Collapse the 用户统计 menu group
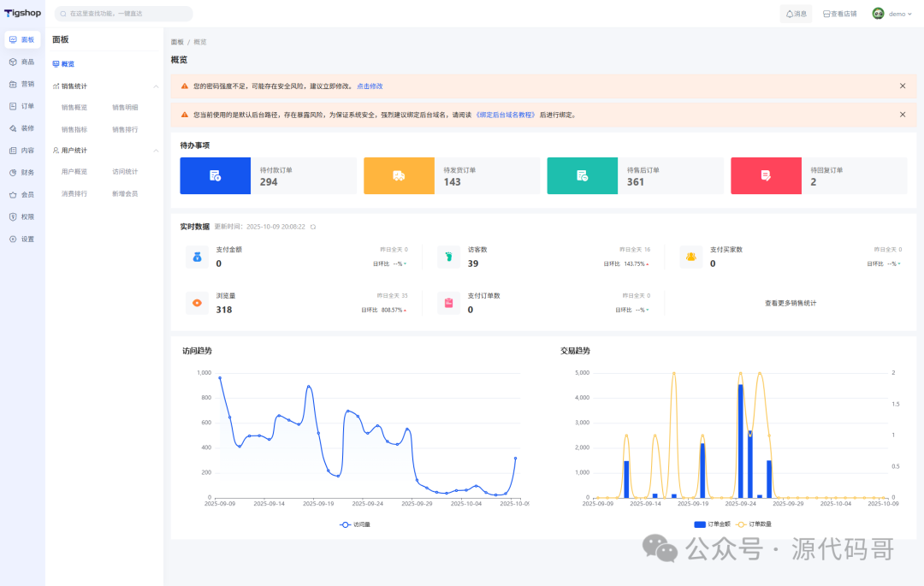The height and width of the screenshot is (586, 924). point(156,151)
